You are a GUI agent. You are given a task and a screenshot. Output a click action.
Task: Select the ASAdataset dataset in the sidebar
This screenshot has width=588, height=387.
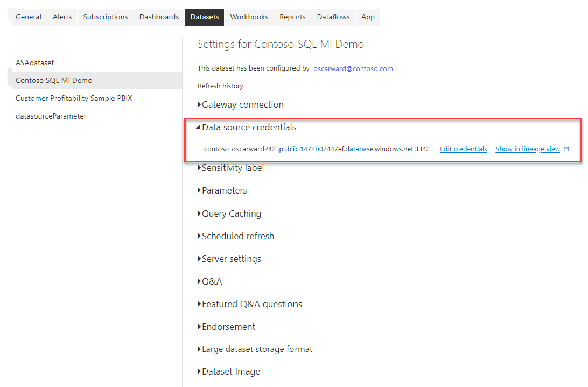coord(34,62)
